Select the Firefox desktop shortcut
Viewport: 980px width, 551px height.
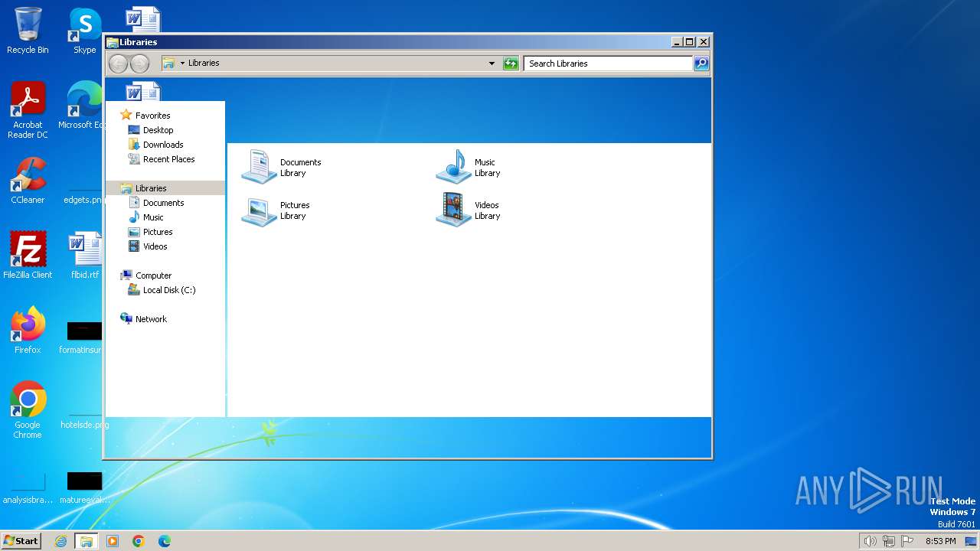28,331
